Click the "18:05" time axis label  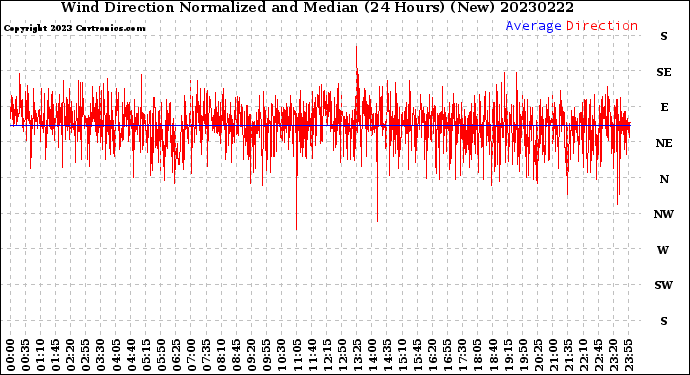tap(478, 355)
